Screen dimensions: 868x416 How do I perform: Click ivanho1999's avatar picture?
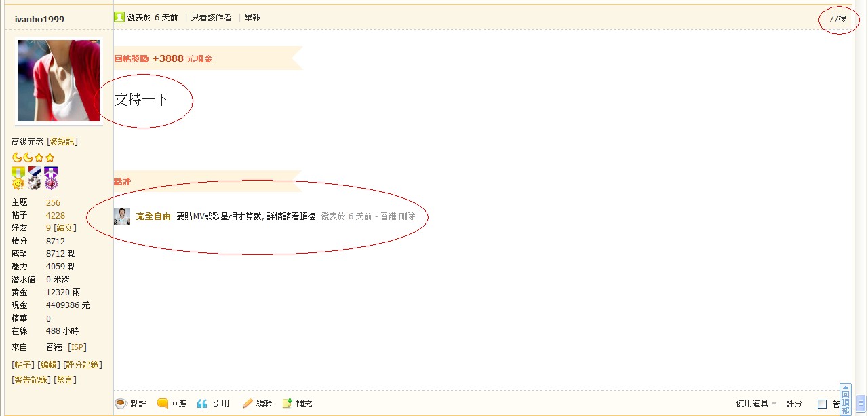click(x=59, y=81)
